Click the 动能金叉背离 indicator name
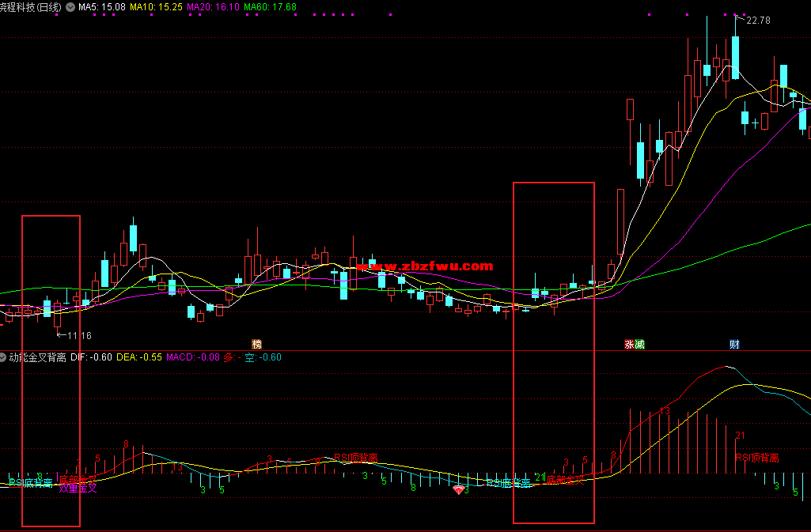Viewport: 811px width, 532px height. point(38,357)
